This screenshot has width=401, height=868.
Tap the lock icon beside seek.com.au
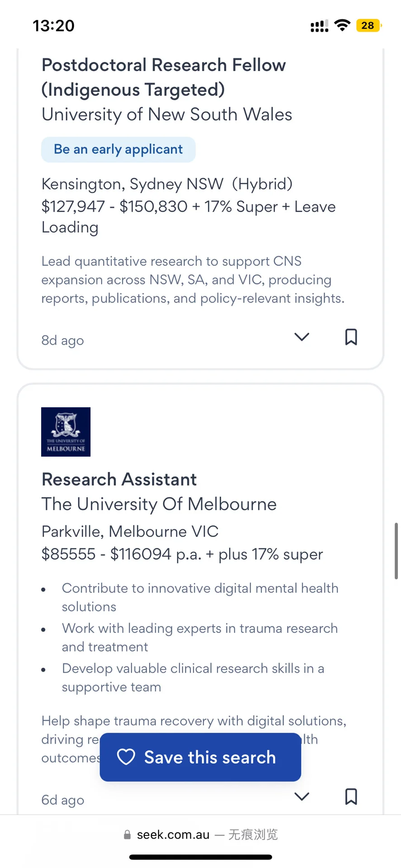[x=127, y=835]
